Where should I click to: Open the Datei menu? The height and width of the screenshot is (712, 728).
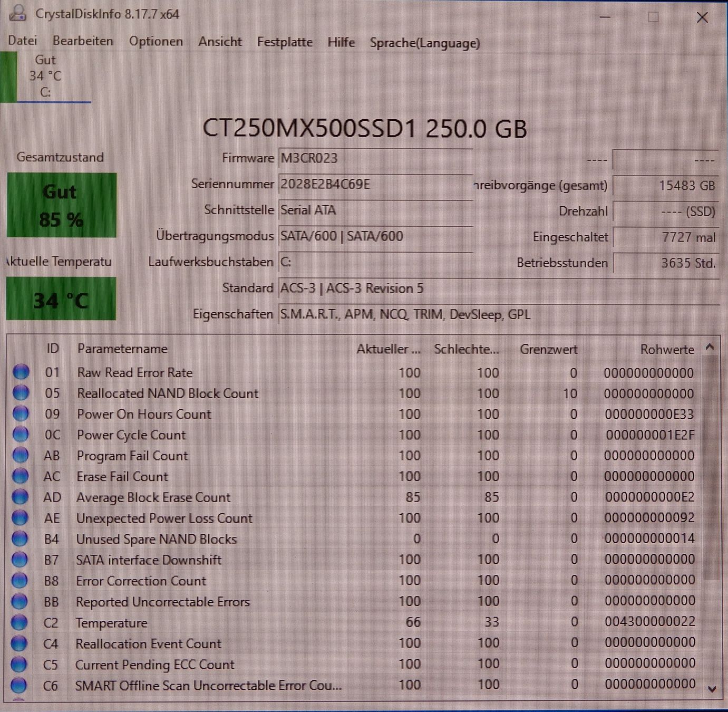[x=23, y=41]
